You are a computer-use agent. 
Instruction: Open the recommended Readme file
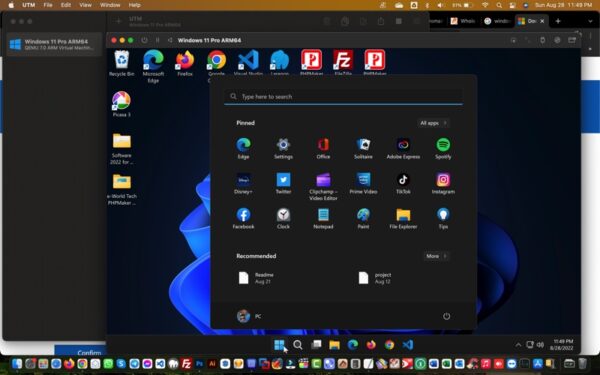(256, 278)
